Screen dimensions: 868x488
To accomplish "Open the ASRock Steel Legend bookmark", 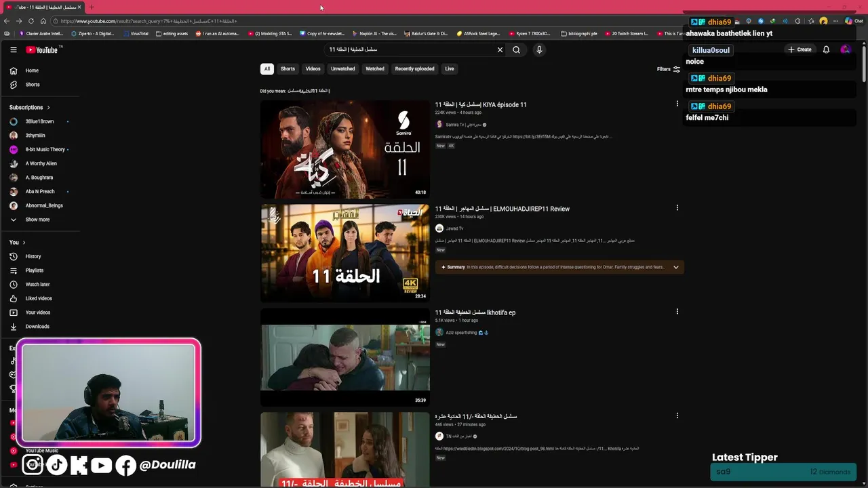I will click(x=478, y=33).
